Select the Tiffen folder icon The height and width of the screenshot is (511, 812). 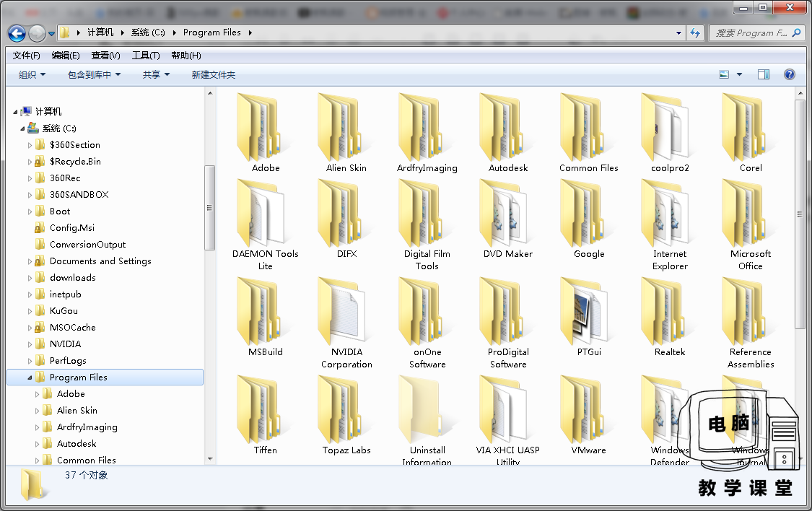(259, 409)
